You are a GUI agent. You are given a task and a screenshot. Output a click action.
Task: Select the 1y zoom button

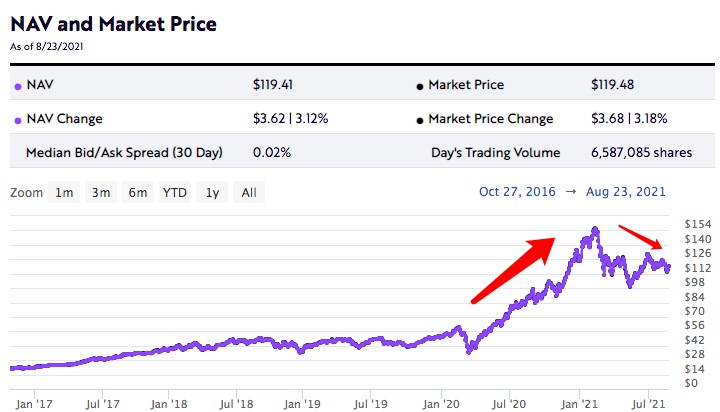coord(212,192)
